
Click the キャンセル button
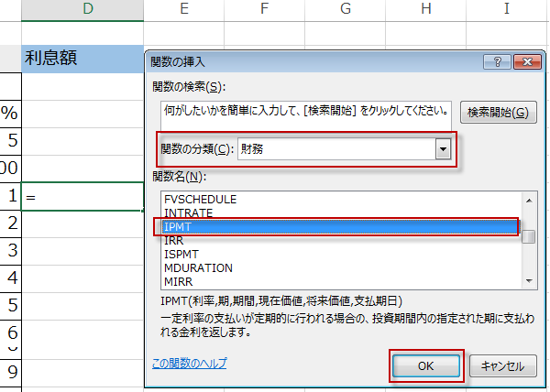[502, 366]
